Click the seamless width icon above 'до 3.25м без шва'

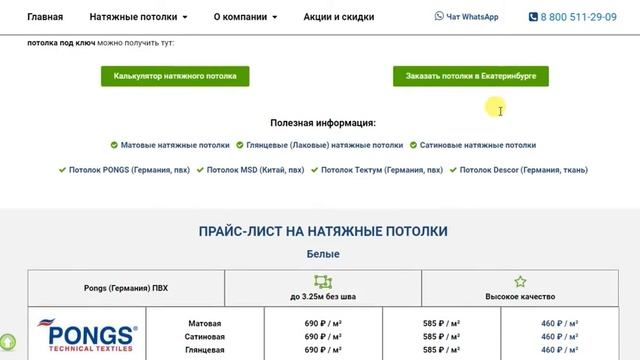(323, 281)
